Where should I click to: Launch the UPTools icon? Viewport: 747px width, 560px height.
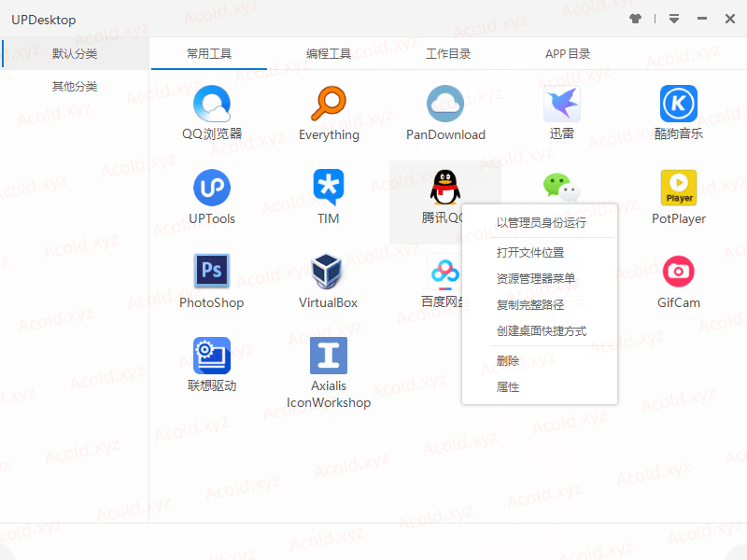[212, 188]
